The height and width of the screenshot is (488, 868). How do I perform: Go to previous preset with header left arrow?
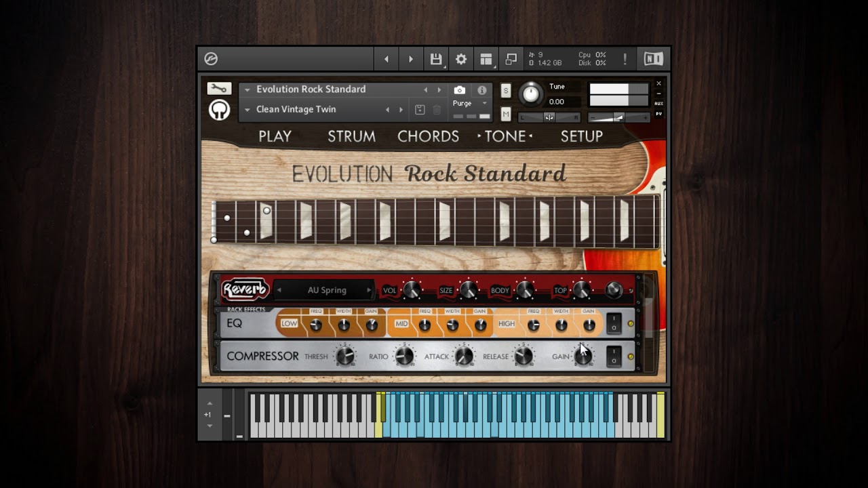(387, 59)
